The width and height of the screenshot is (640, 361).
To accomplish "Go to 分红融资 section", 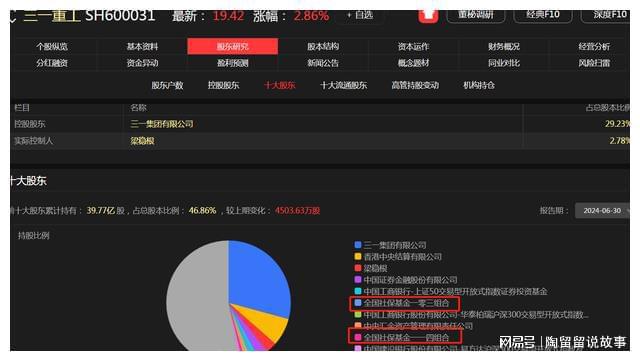I will (x=52, y=63).
